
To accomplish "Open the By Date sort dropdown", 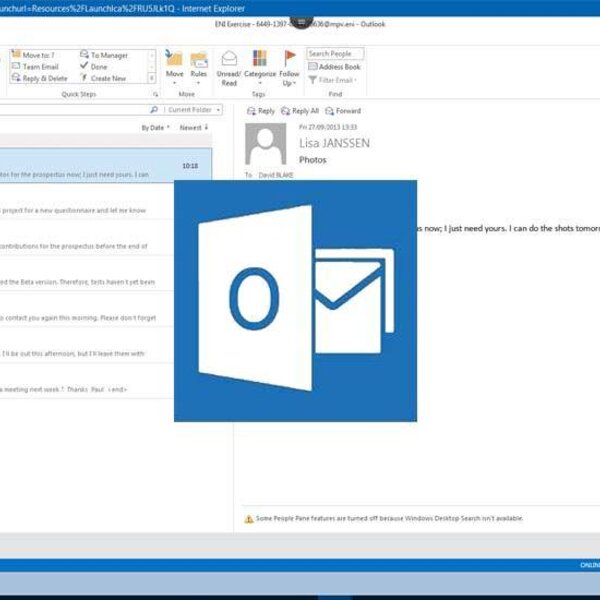I will tap(155, 127).
